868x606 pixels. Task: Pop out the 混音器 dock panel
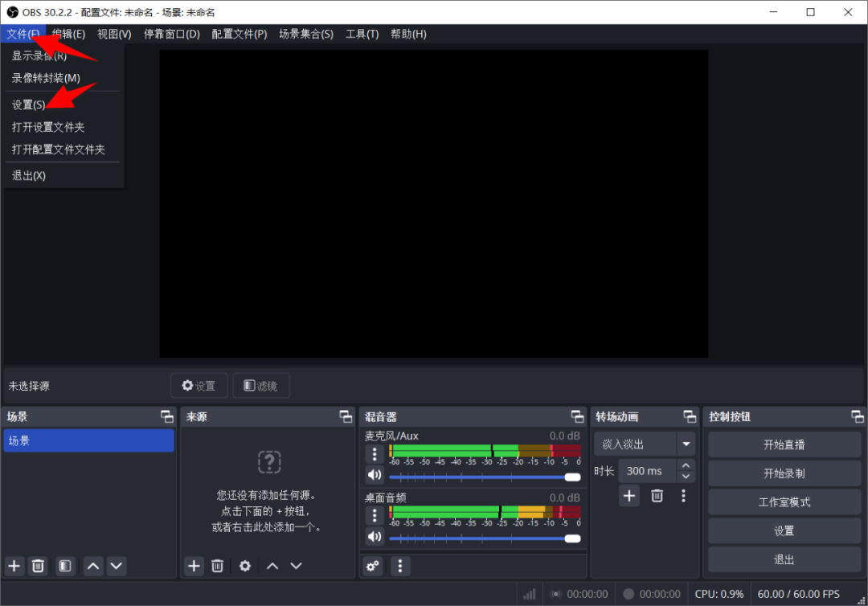(577, 416)
